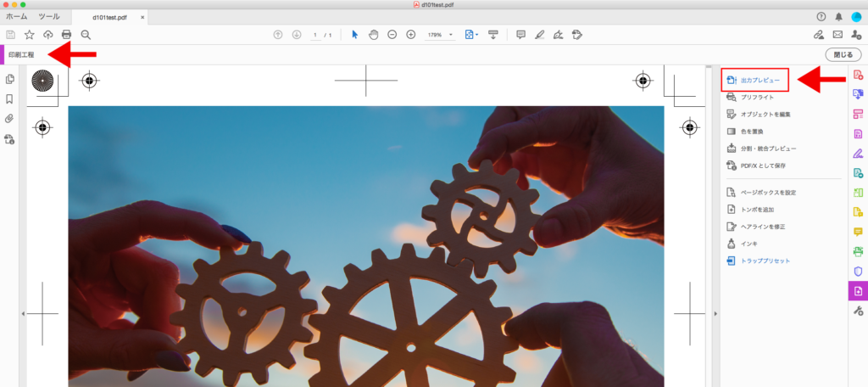This screenshot has height=387, width=868.
Task: Select the Sign pen tool
Action: point(559,35)
